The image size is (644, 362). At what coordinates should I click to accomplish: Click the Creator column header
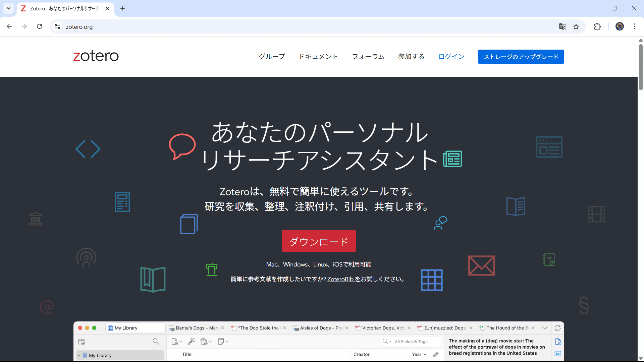(361, 354)
